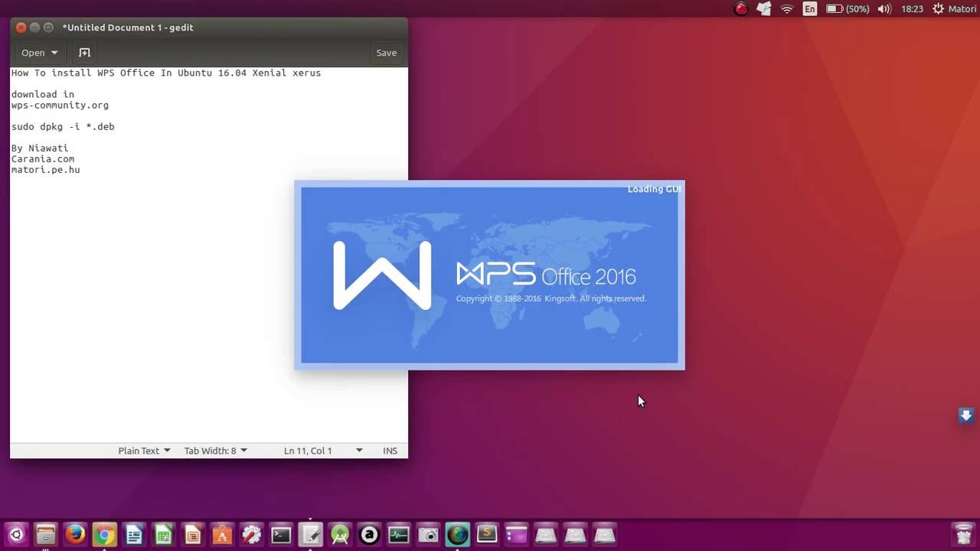The image size is (980, 551).
Task: Toggle the INS insert mode indicator
Action: tap(390, 451)
